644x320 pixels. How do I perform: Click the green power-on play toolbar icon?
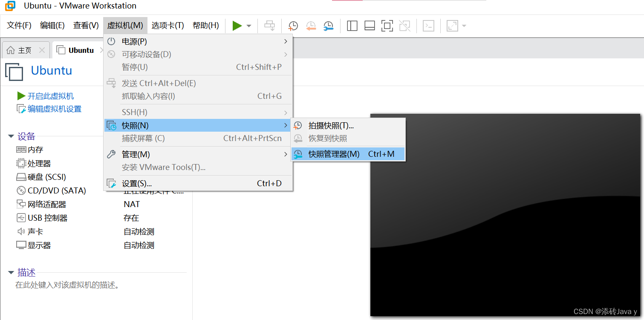tap(237, 26)
